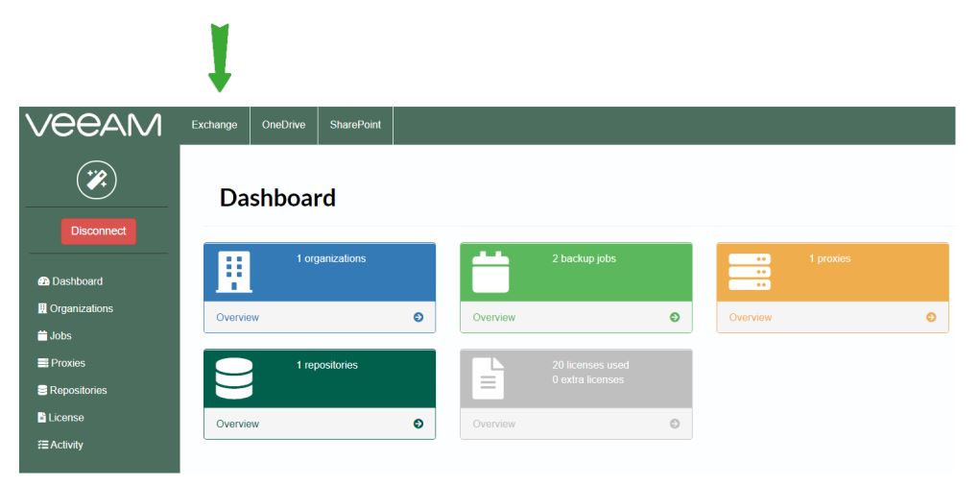Click the '1 proxies' text

(x=829, y=258)
